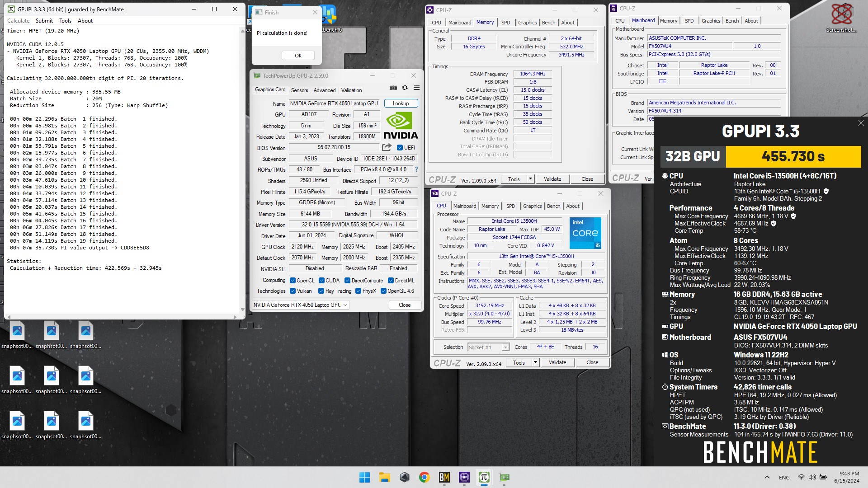Toggle the OpenGL 4.6 checkbox
868x488 pixels.
(383, 291)
